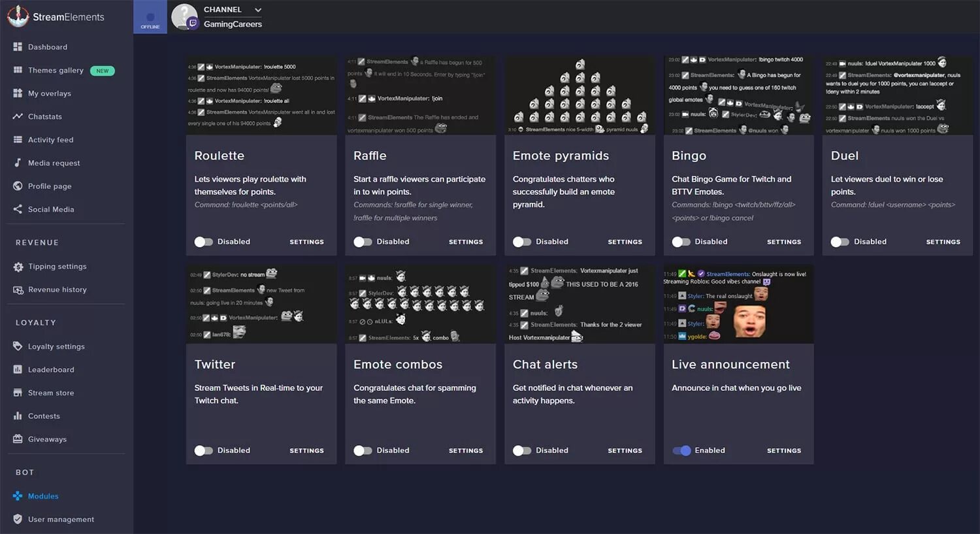Click the Social Media share icon

click(18, 209)
